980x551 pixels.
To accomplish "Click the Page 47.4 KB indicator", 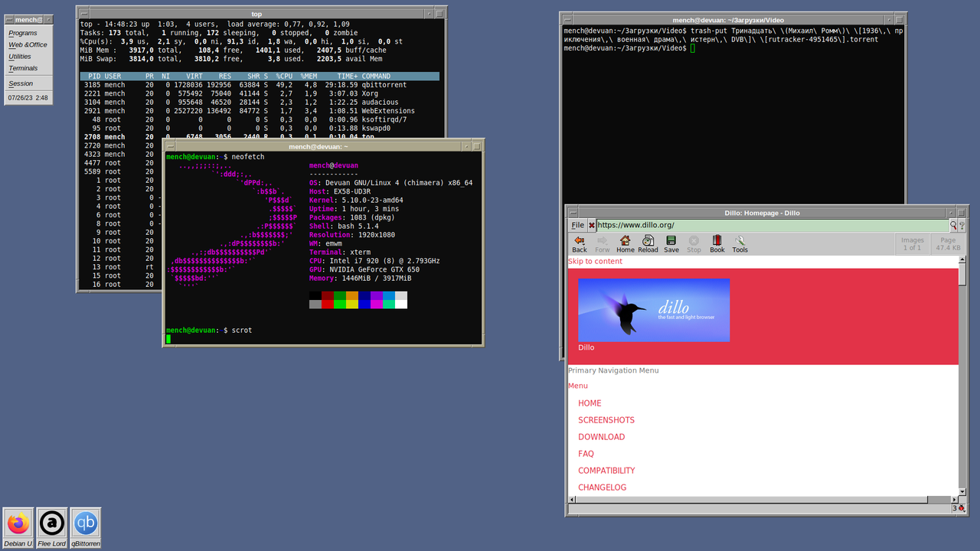I will pyautogui.click(x=948, y=244).
